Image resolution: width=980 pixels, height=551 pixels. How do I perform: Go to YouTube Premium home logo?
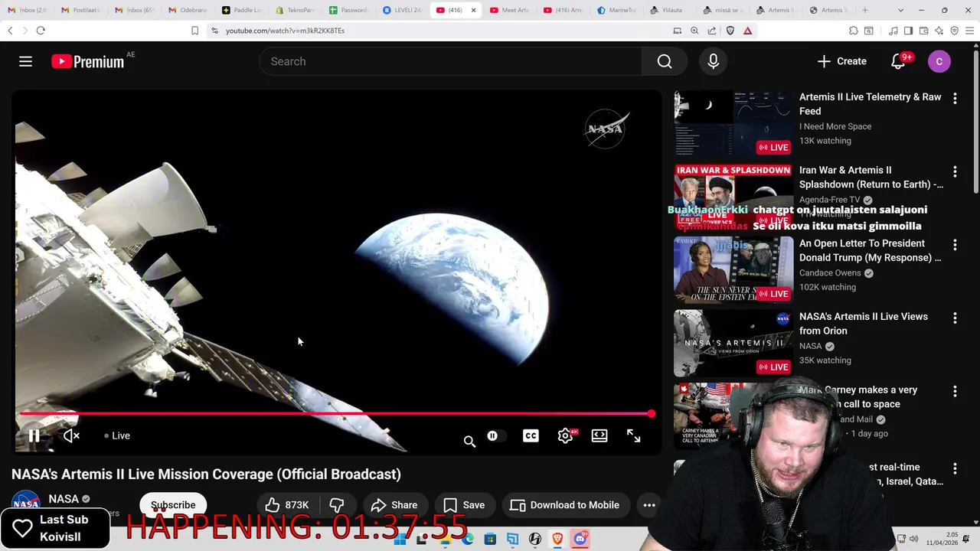point(88,62)
